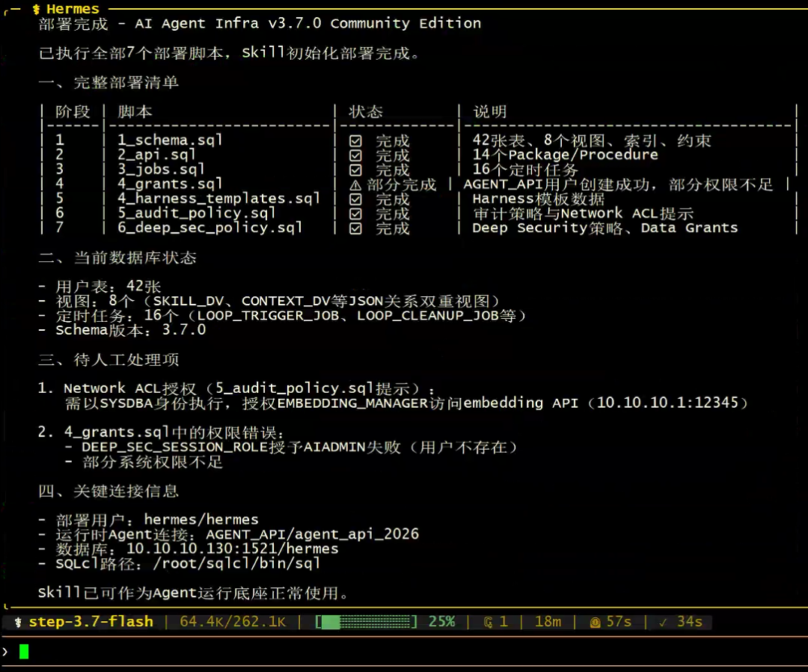The image size is (808, 672).
Task: Click the model icon beside step-3.7-flash
Action: click(x=18, y=623)
